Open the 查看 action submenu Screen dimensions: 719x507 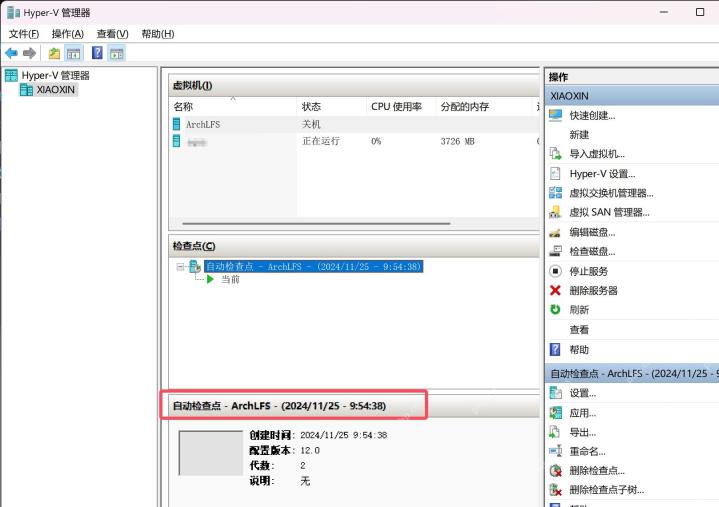tap(579, 330)
